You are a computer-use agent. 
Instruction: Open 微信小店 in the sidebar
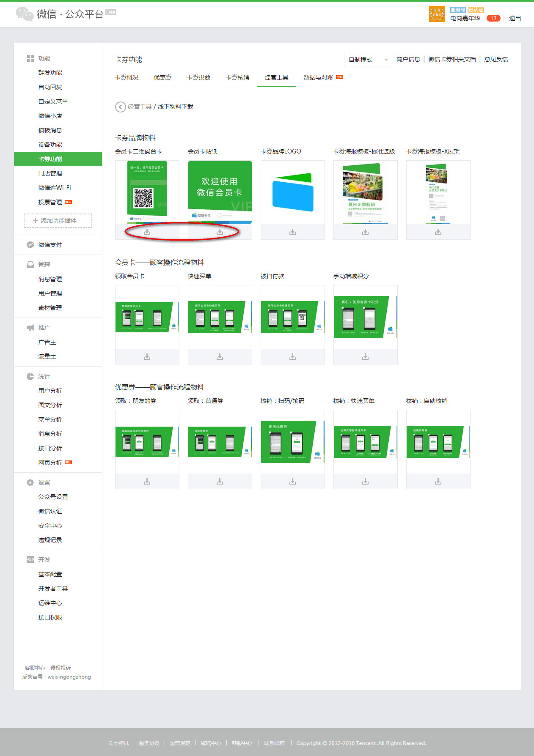50,116
